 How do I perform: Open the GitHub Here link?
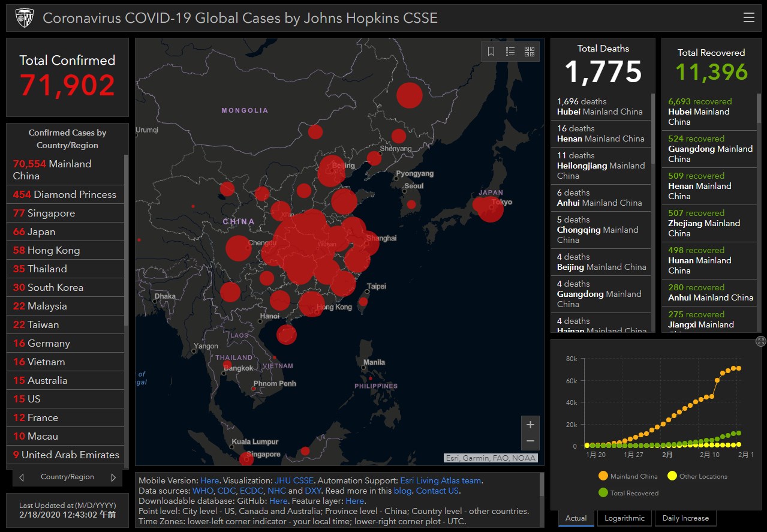pos(278,501)
